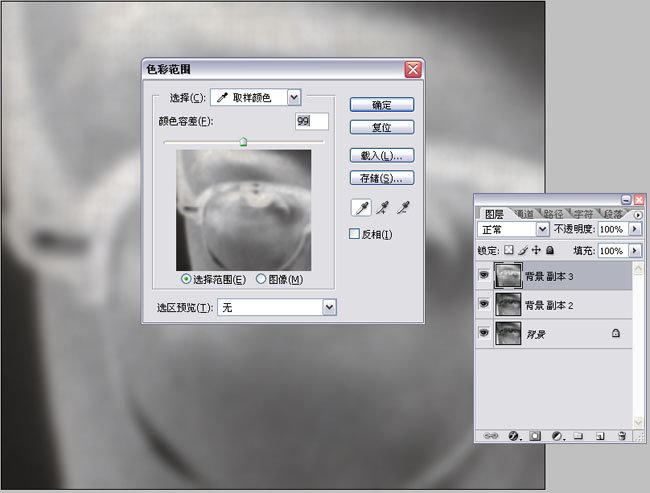650x493 pixels.
Task: Click the color range preview image
Action: tap(244, 210)
